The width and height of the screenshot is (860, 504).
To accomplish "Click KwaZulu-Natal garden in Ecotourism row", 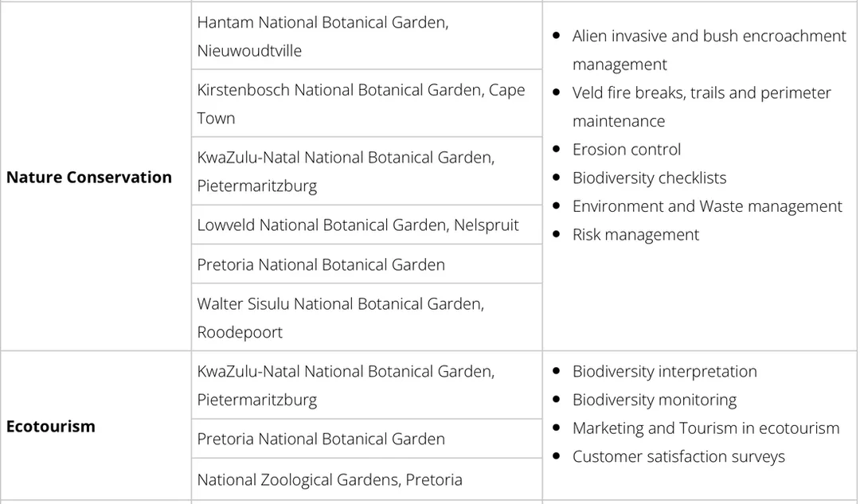I will (x=346, y=385).
